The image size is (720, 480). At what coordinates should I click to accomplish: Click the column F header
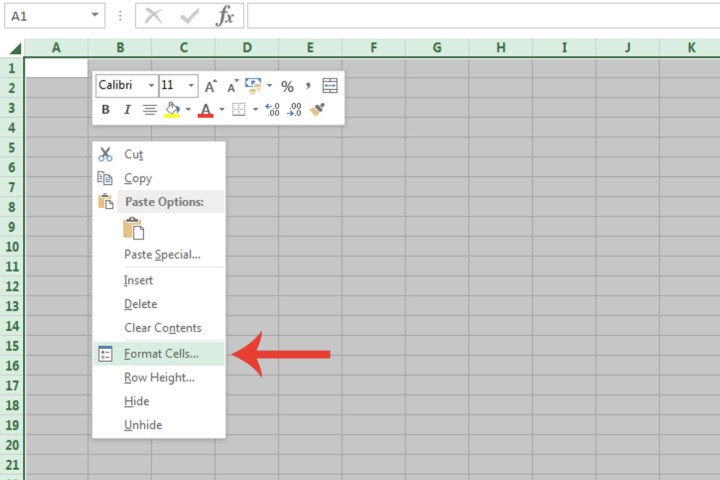pyautogui.click(x=373, y=47)
